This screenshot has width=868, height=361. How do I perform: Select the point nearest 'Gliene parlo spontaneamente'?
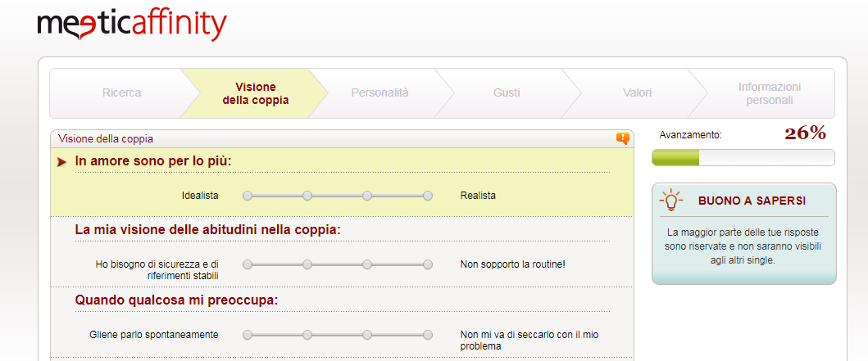248,335
